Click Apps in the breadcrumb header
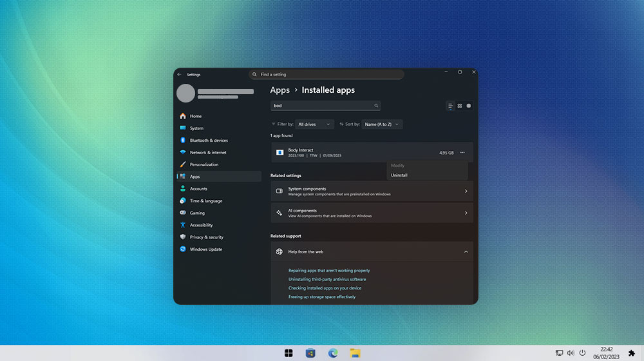 [279, 90]
